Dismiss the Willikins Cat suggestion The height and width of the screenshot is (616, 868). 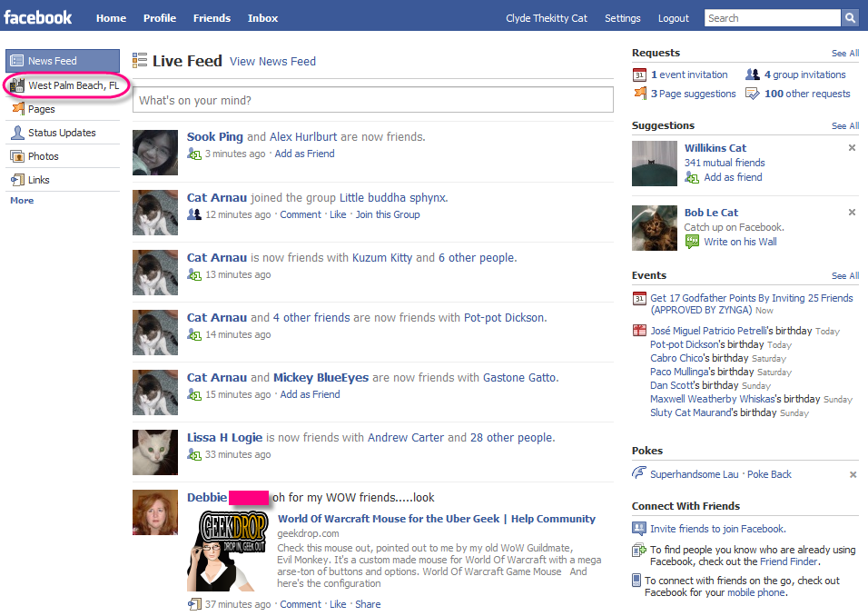pyautogui.click(x=852, y=148)
